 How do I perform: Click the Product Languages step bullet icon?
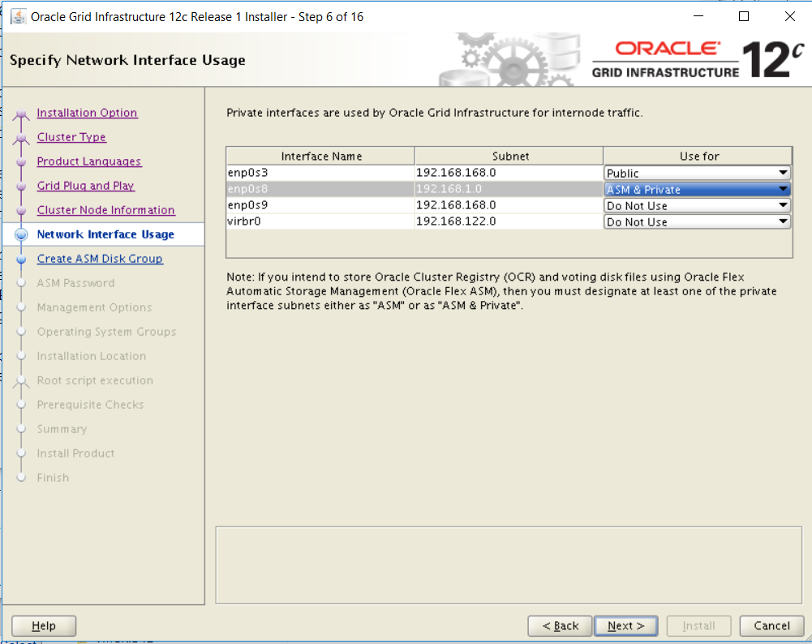pos(21,162)
